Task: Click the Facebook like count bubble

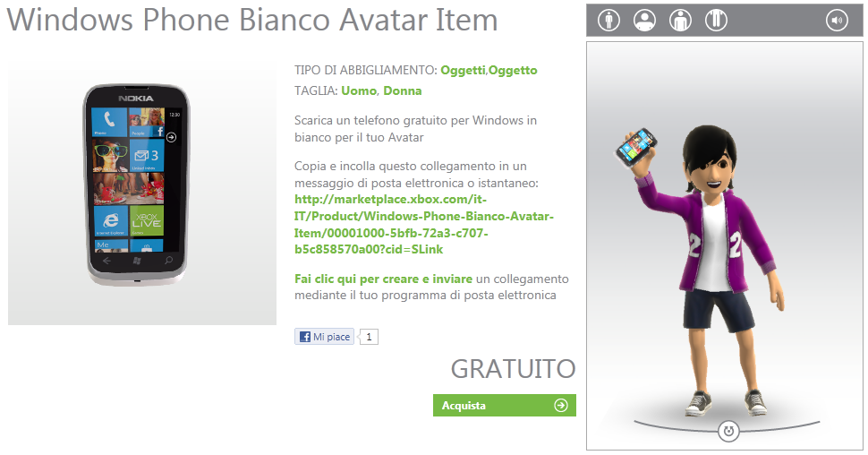Action: pos(369,337)
